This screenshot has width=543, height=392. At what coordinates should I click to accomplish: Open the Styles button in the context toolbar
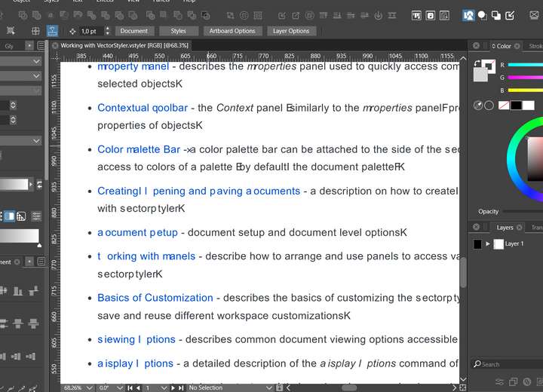(x=178, y=31)
